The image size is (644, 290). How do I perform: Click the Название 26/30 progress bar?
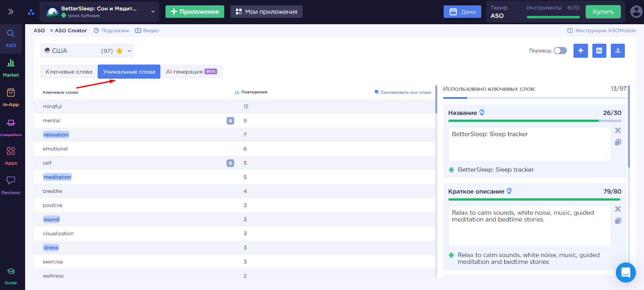click(x=535, y=121)
